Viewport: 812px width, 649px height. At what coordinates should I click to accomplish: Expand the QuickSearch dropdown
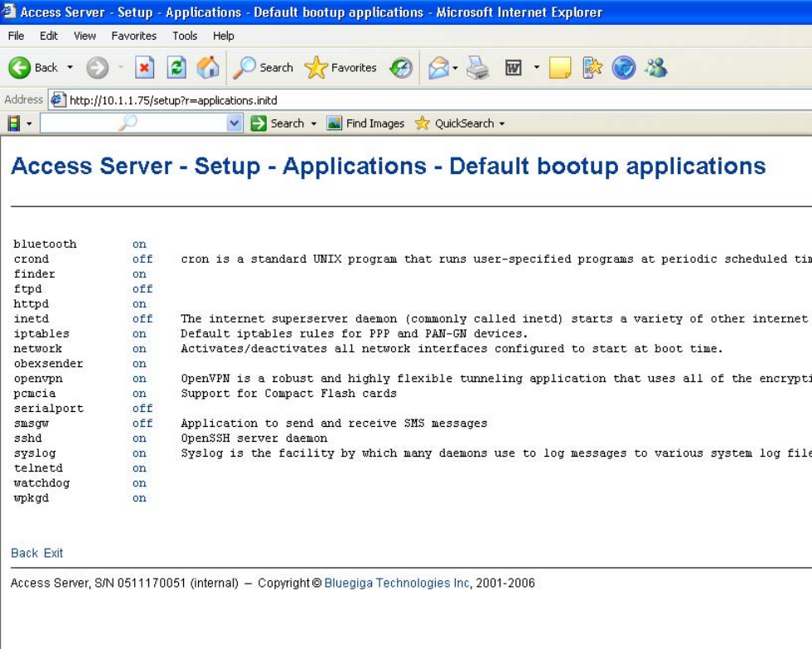click(501, 124)
